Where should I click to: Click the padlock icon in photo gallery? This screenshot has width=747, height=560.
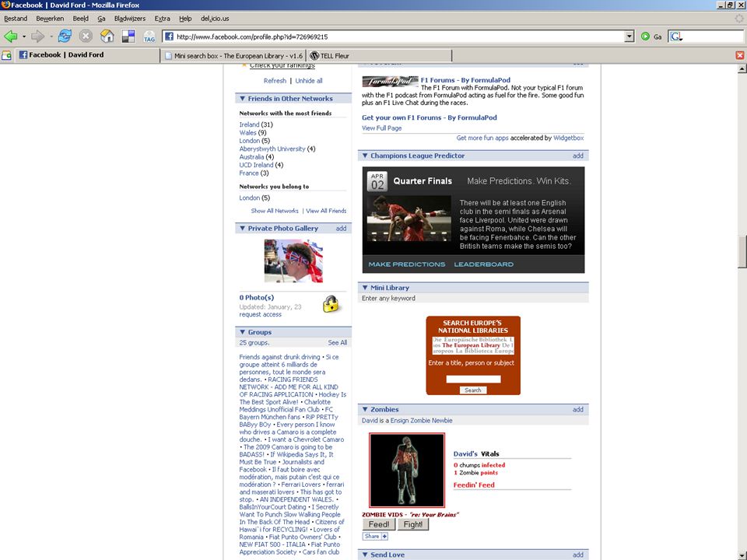(331, 304)
